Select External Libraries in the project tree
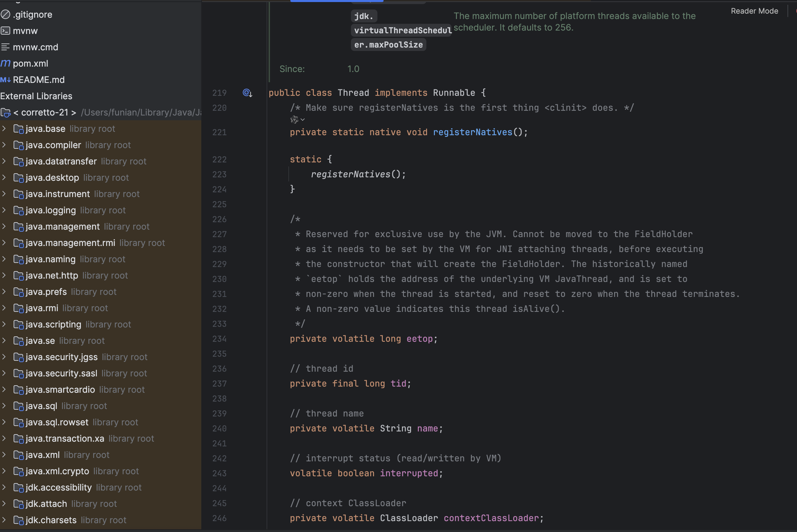 [36, 96]
